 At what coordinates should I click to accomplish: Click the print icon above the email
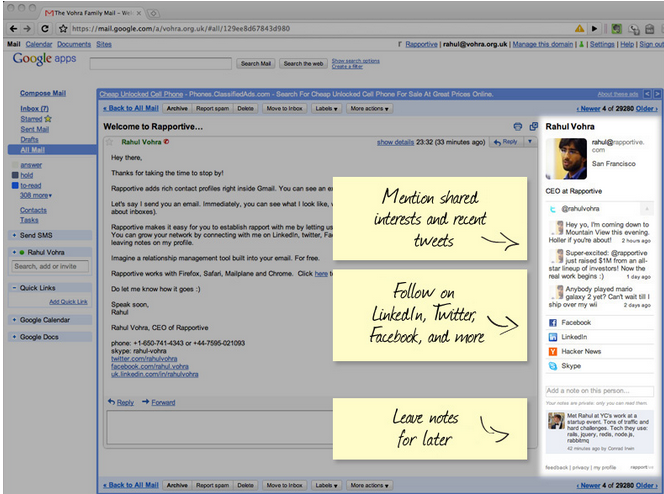(517, 126)
